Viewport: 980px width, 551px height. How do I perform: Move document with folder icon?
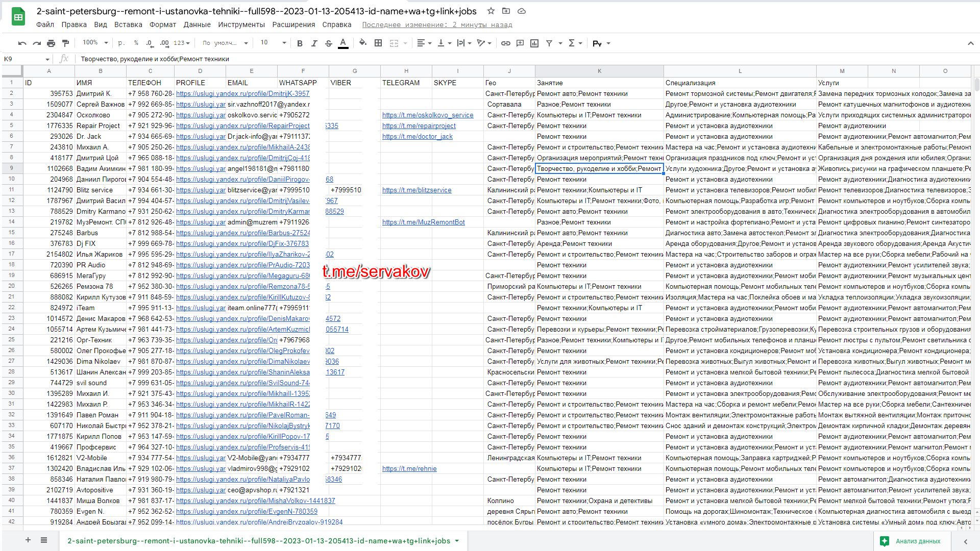pyautogui.click(x=506, y=11)
